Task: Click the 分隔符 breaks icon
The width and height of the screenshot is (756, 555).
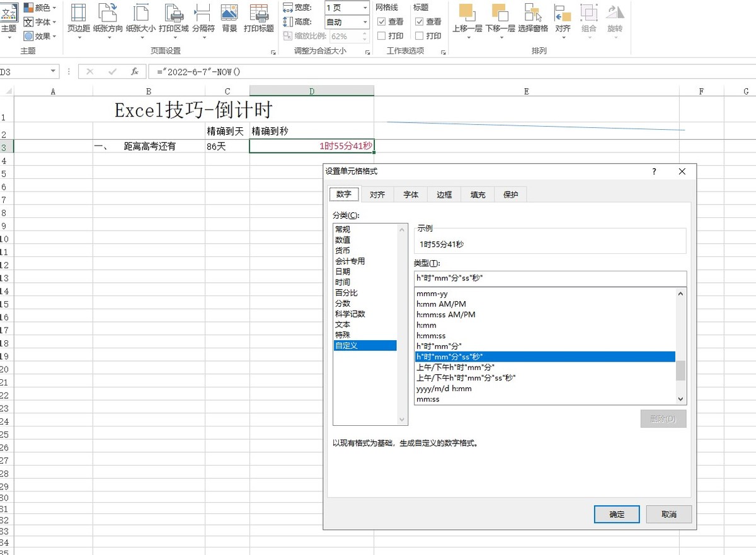Action: [203, 13]
